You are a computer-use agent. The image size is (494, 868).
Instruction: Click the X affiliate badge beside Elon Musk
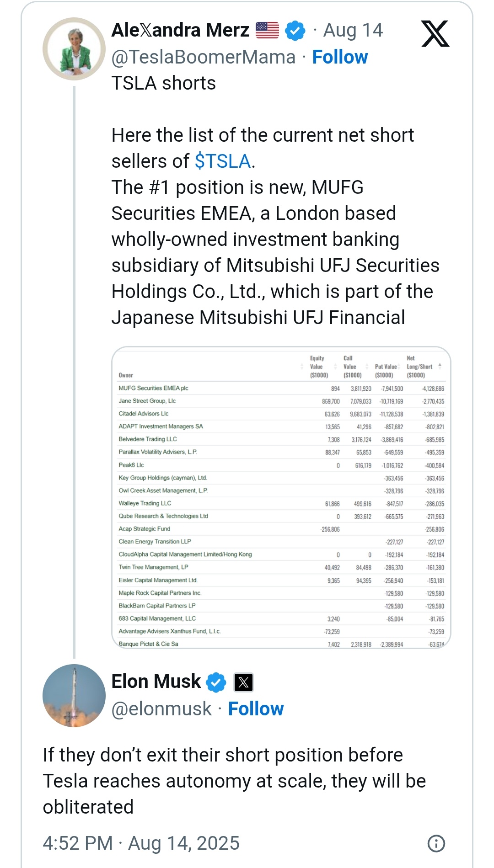click(243, 682)
